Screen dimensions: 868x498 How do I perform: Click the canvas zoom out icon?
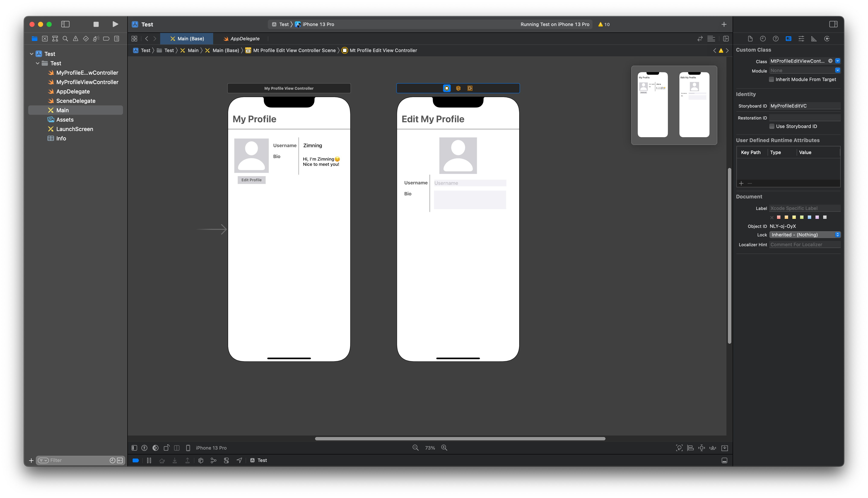coord(415,448)
